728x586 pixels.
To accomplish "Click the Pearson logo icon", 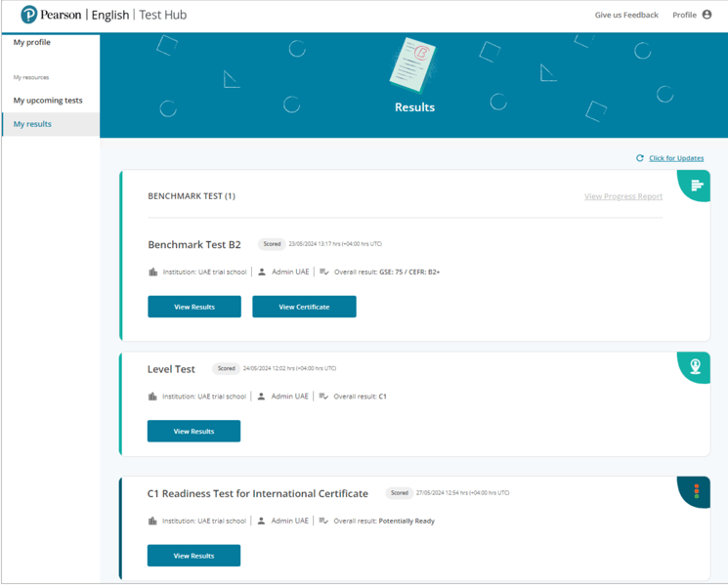I will click(x=29, y=15).
